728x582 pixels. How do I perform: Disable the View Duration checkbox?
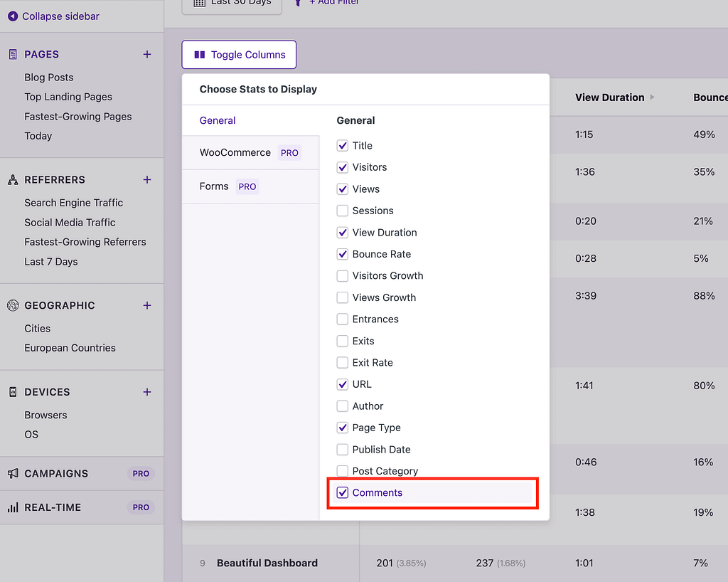(342, 232)
